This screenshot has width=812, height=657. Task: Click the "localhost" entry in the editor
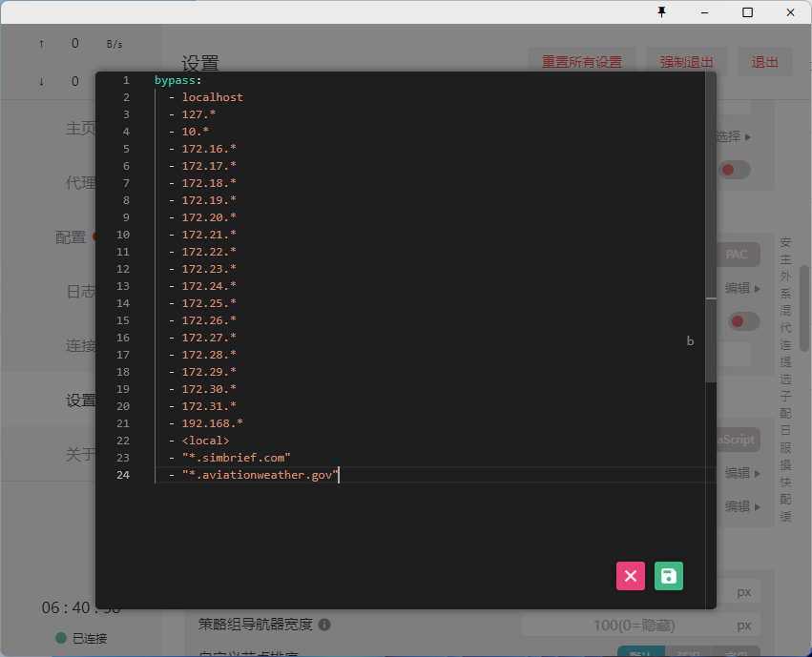click(x=213, y=97)
